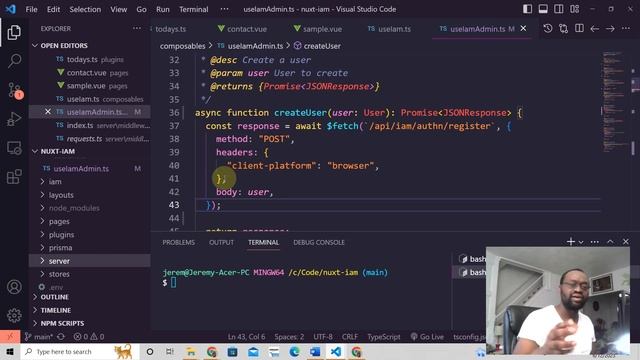Maximize the terminal panel with caret
The image size is (640, 360).
[610, 242]
